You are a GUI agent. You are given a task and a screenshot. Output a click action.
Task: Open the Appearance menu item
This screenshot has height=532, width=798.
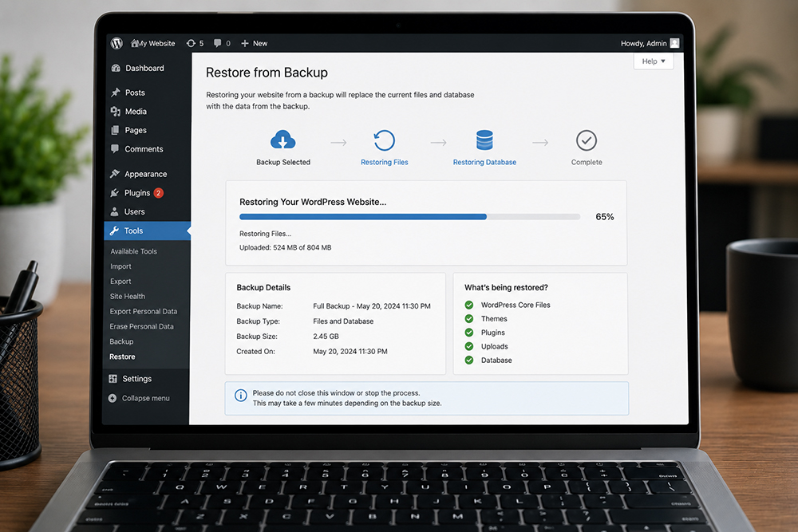(x=147, y=174)
